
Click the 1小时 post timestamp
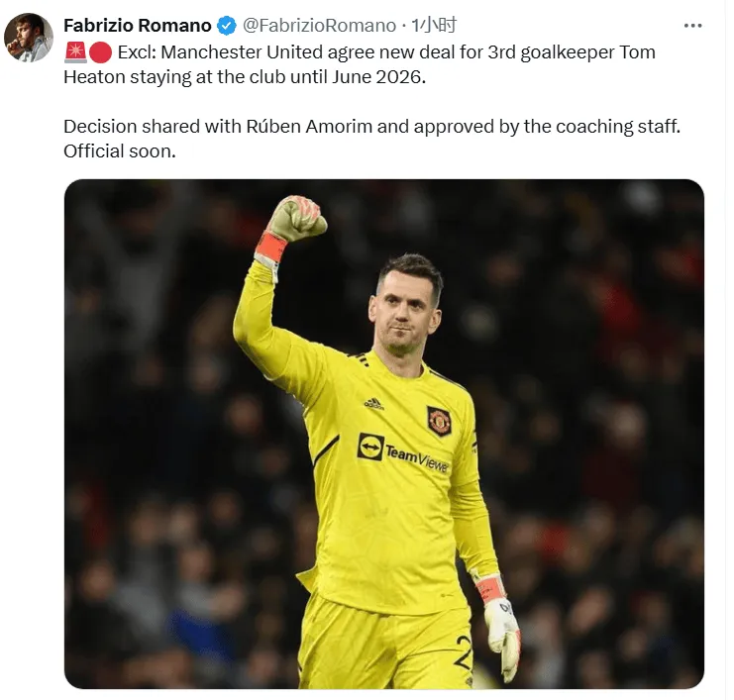tap(434, 26)
